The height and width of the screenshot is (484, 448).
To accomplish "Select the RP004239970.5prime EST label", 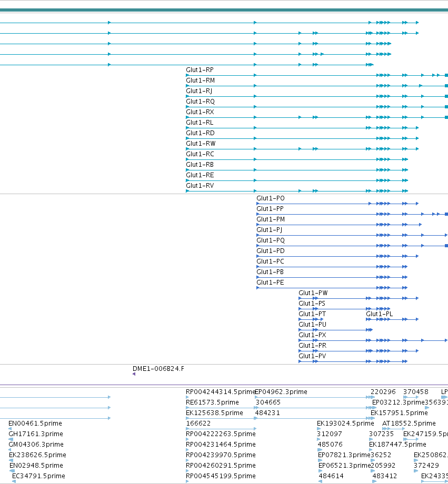I will point(221,455).
